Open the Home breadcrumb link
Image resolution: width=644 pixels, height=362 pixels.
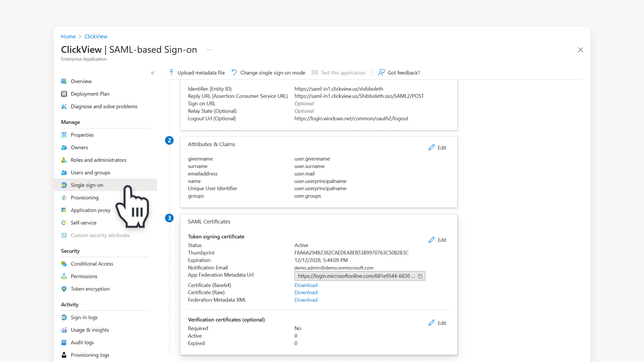click(x=68, y=36)
